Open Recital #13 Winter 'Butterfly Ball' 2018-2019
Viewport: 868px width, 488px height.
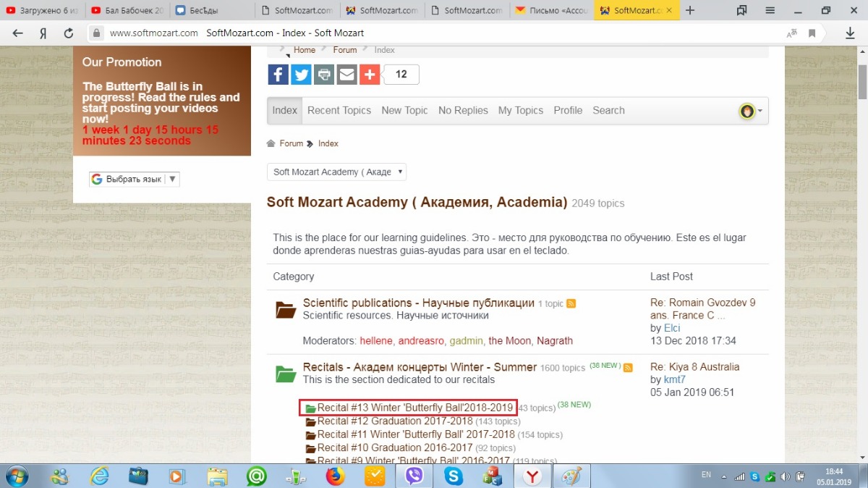point(415,408)
